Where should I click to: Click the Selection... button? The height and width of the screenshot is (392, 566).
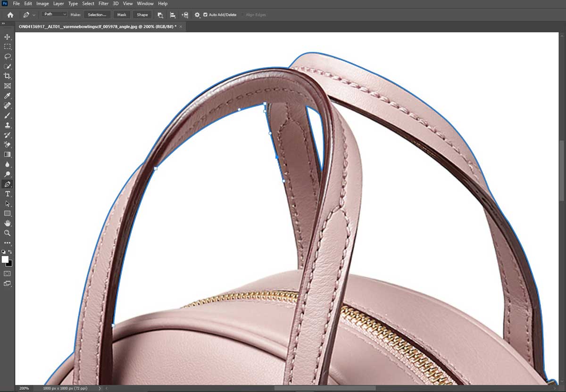pyautogui.click(x=97, y=15)
